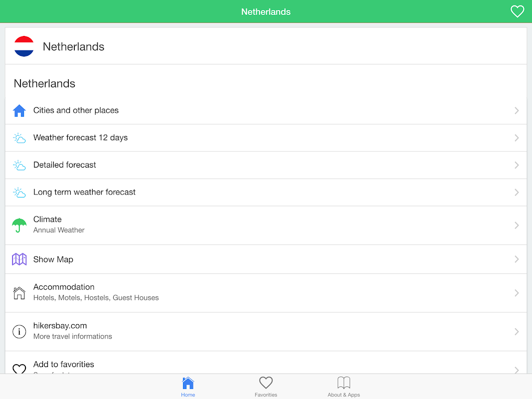Click the weather icon beside Detailed forecast

pyautogui.click(x=19, y=165)
